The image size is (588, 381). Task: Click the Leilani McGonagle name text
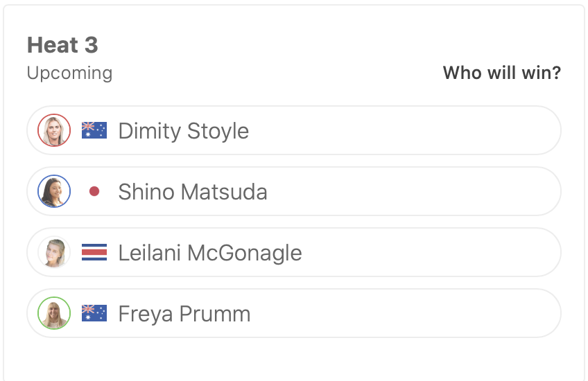tap(209, 253)
